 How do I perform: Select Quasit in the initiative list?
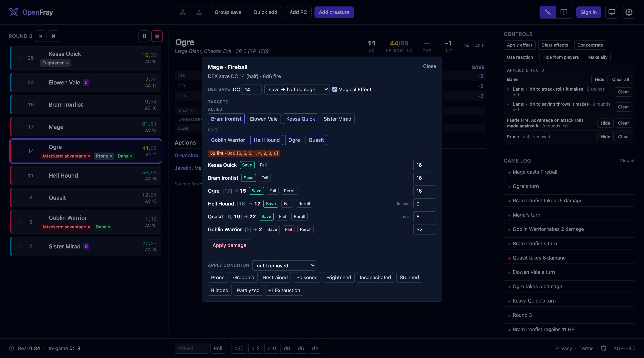pyautogui.click(x=86, y=198)
